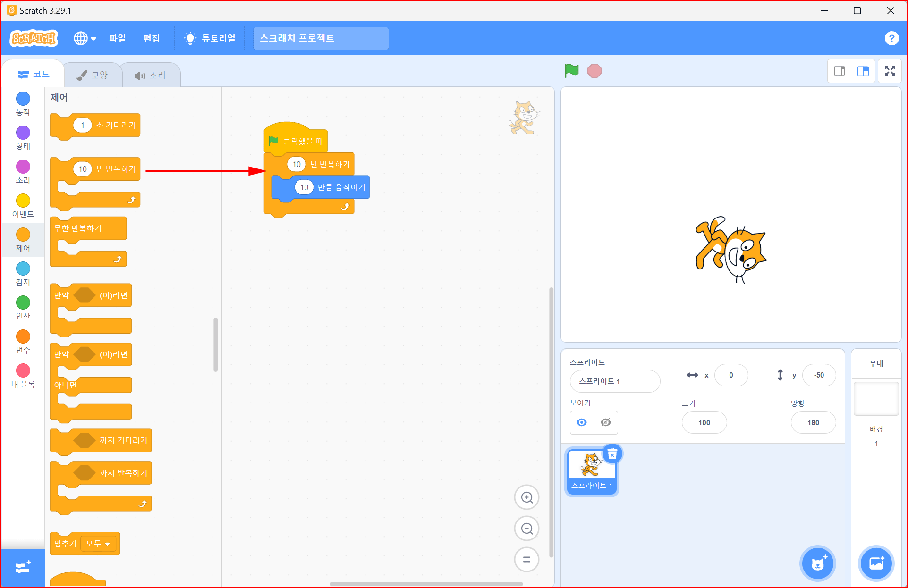Delete sprite 1 with trash icon
908x588 pixels.
coord(612,454)
